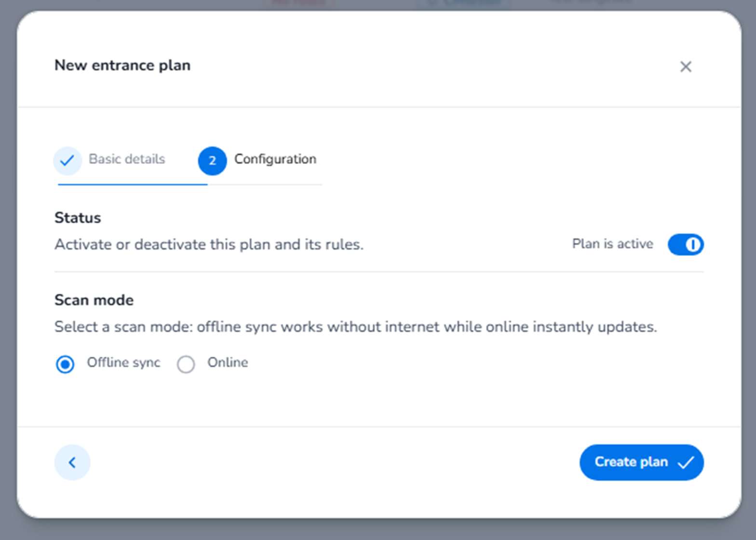Click the Status section heading
The image size is (756, 540).
[78, 218]
